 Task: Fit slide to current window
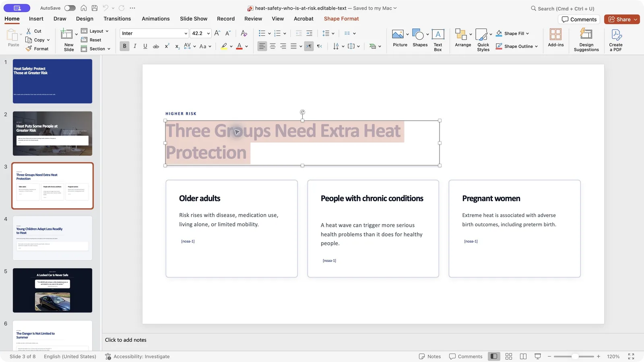[x=631, y=356]
